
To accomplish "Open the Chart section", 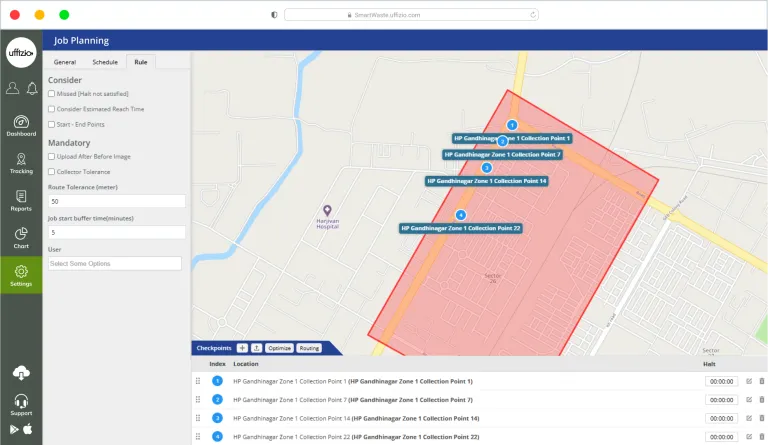I will coord(21,237).
